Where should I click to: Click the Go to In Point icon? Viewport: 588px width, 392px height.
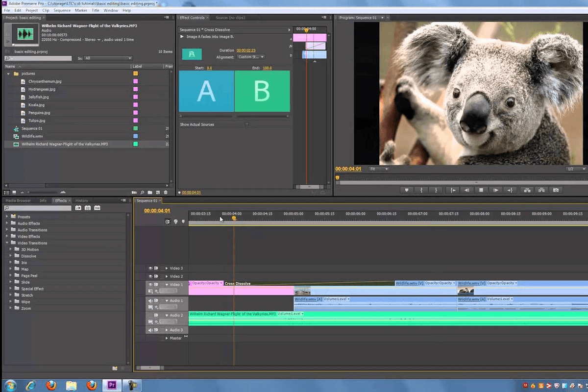point(453,190)
